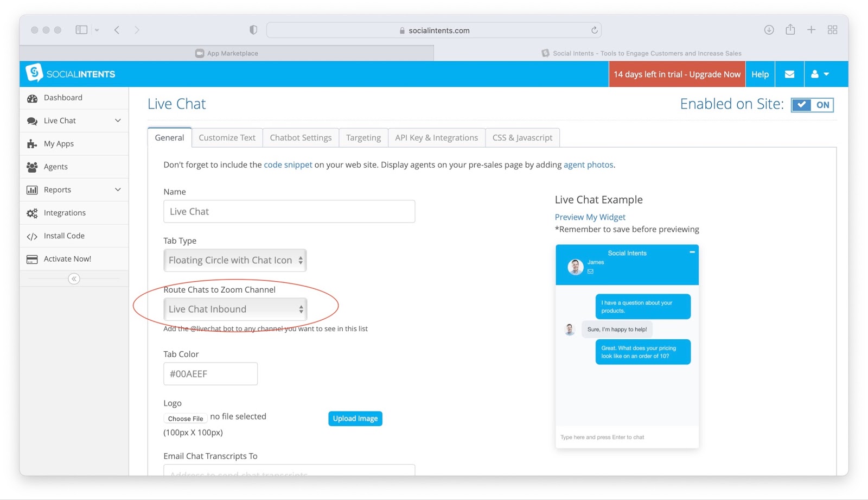Open the user account menu icon
Viewport: 868px width, 500px height.
pyautogui.click(x=820, y=74)
